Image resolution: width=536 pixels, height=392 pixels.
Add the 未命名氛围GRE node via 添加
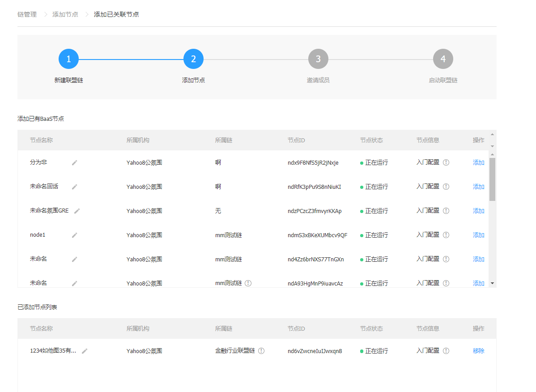[x=478, y=211]
